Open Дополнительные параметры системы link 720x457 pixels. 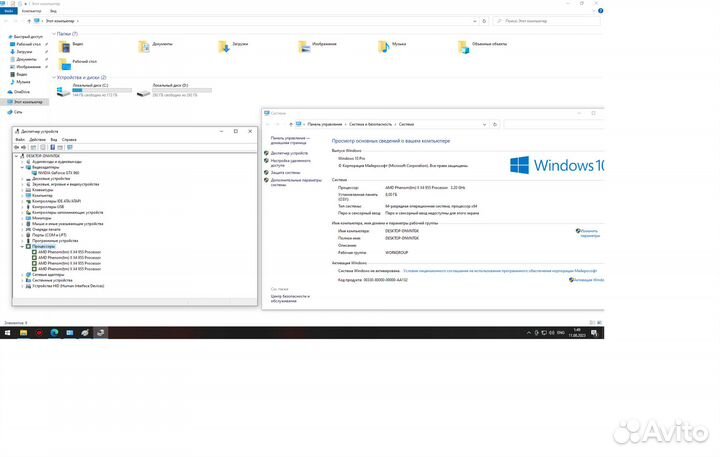(296, 182)
